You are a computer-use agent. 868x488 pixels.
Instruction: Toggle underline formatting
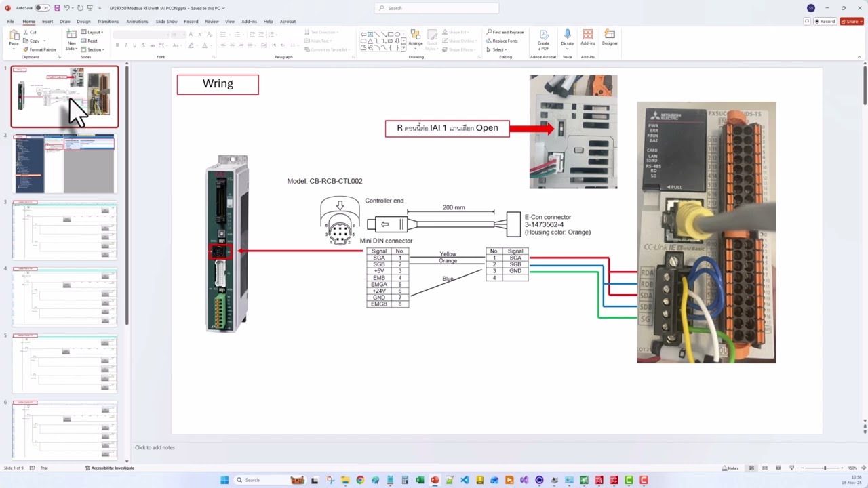coord(134,45)
